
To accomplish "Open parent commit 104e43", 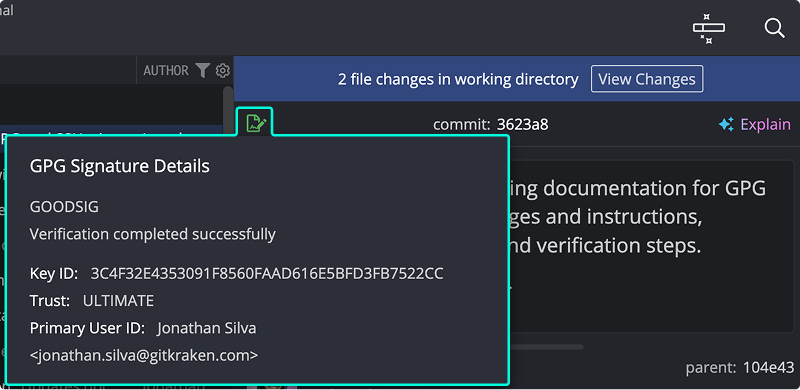I will coord(768,368).
